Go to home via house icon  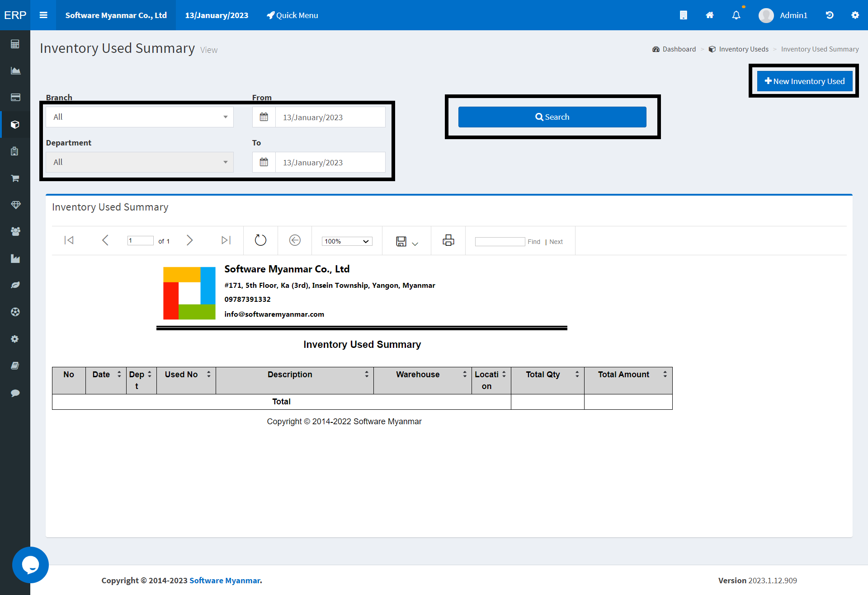[x=710, y=15]
